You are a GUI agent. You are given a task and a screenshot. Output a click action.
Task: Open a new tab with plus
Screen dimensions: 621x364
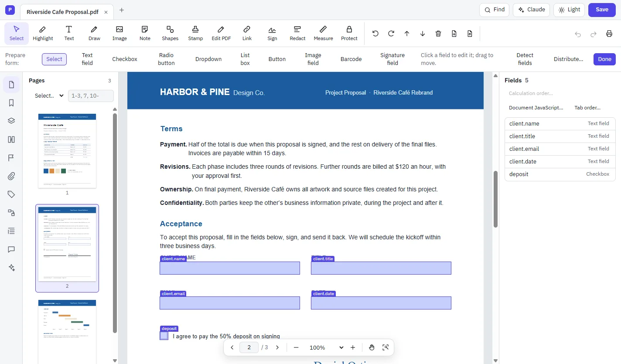click(122, 10)
